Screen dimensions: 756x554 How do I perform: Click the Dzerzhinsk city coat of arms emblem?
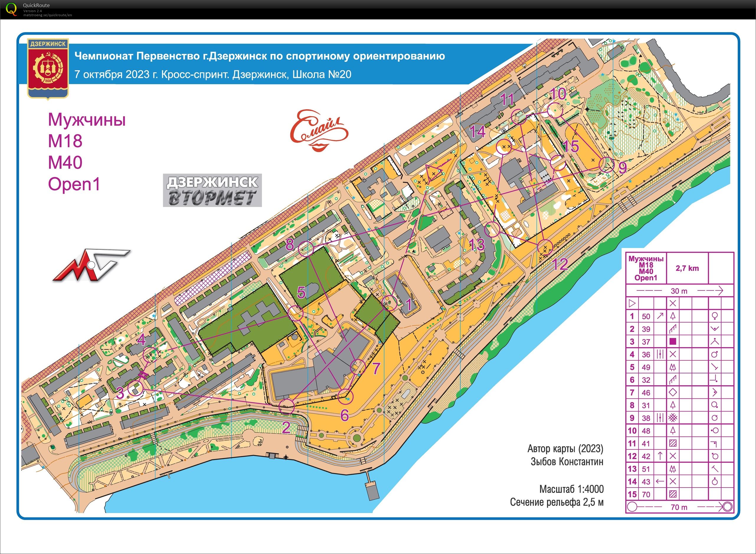[x=48, y=69]
